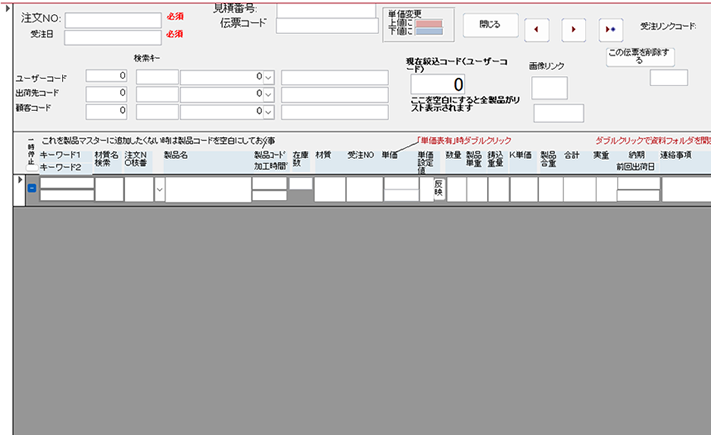Click pink 上値に color swatch
The width and height of the screenshot is (711, 435).
(429, 24)
